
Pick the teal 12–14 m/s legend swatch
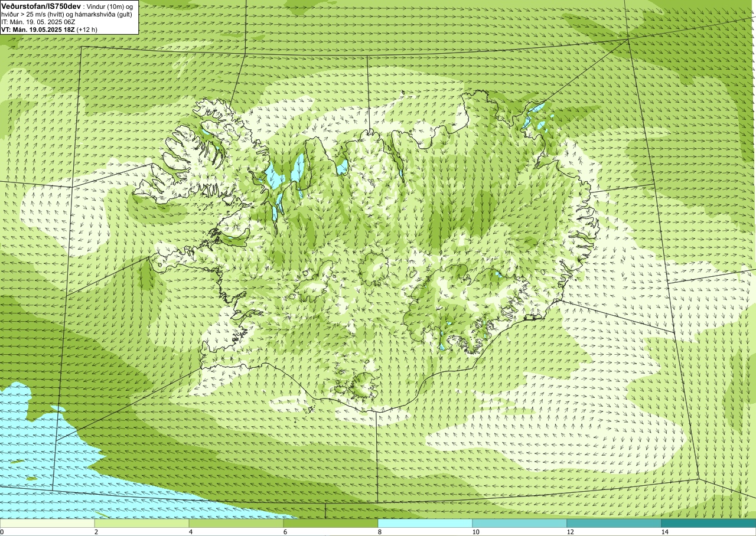[x=614, y=523]
